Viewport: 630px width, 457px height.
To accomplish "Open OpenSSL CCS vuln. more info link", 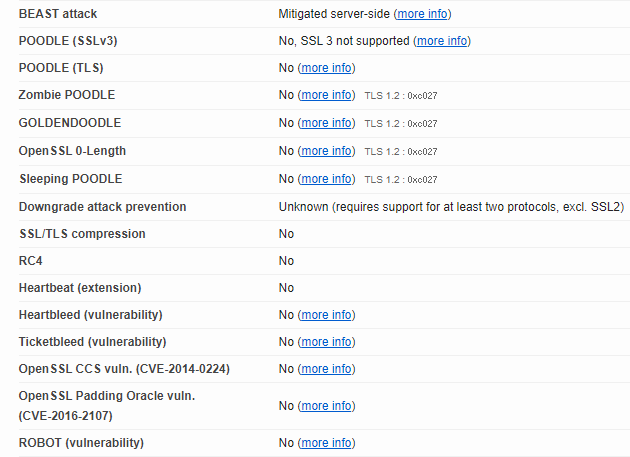I will tap(326, 369).
